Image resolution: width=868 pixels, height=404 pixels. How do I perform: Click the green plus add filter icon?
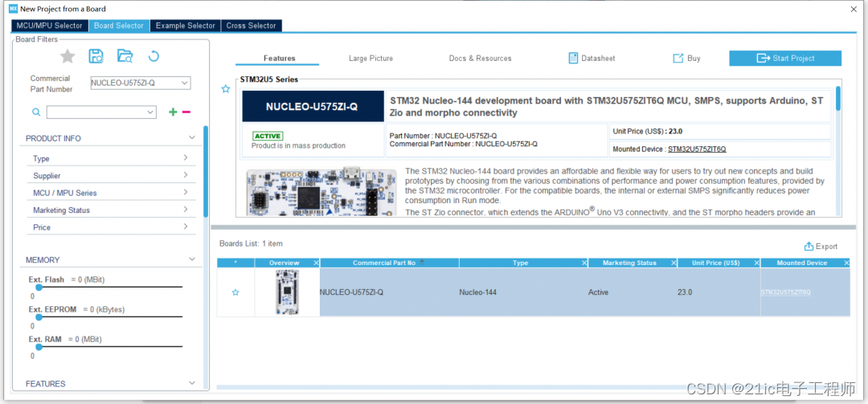173,112
